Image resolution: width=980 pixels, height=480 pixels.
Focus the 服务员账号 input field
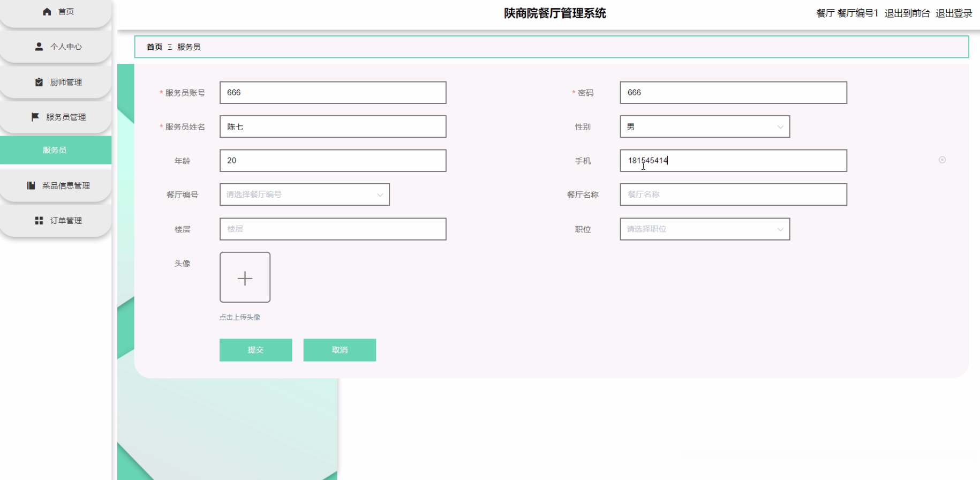click(333, 93)
